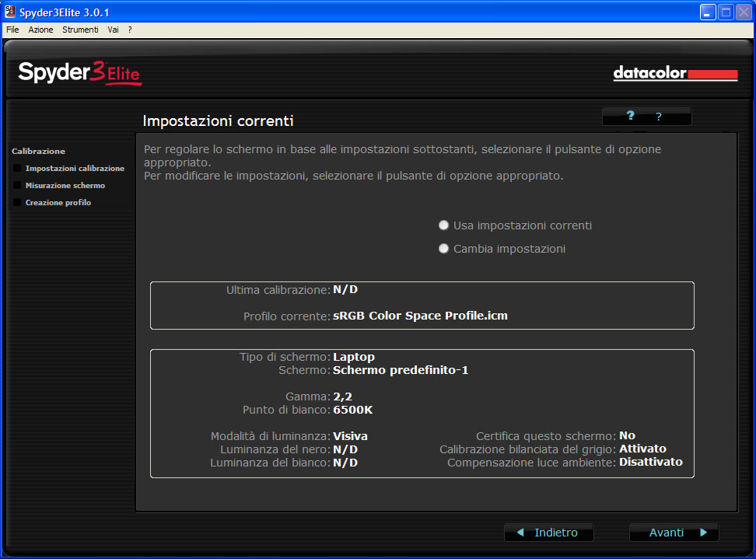This screenshot has height=559, width=756.
Task: Minimize the Spyder3Elite window
Action: (x=707, y=12)
